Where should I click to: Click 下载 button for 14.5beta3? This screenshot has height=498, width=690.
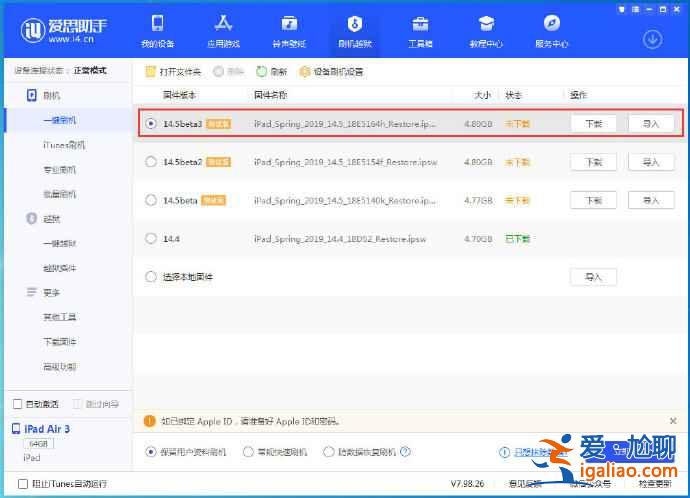pyautogui.click(x=593, y=124)
